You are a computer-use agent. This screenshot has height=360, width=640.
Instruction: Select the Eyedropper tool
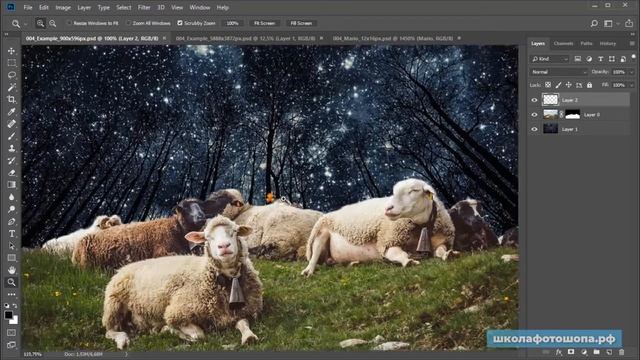11,111
